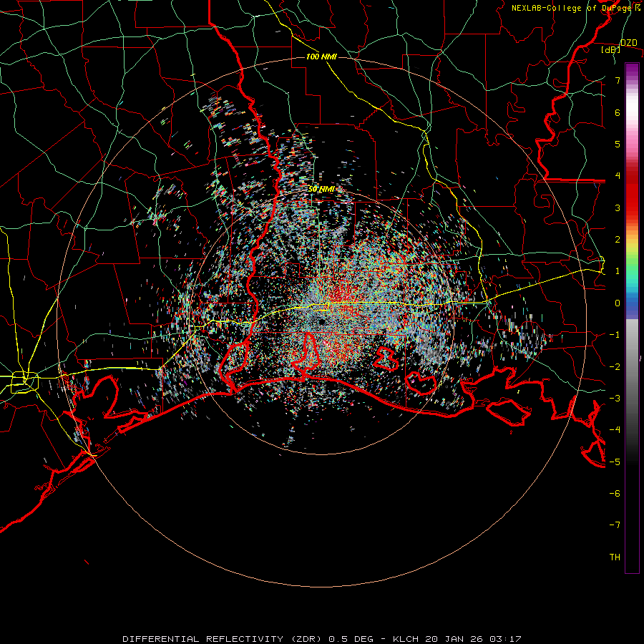Screen dimensions: 644x644
Task: Click the 4 value on color scale
Action: click(x=618, y=176)
